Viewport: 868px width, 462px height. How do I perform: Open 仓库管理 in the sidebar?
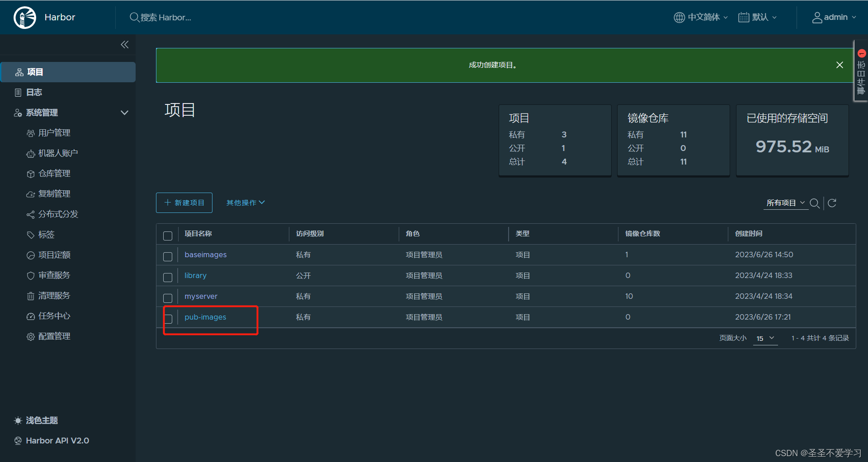(x=54, y=174)
